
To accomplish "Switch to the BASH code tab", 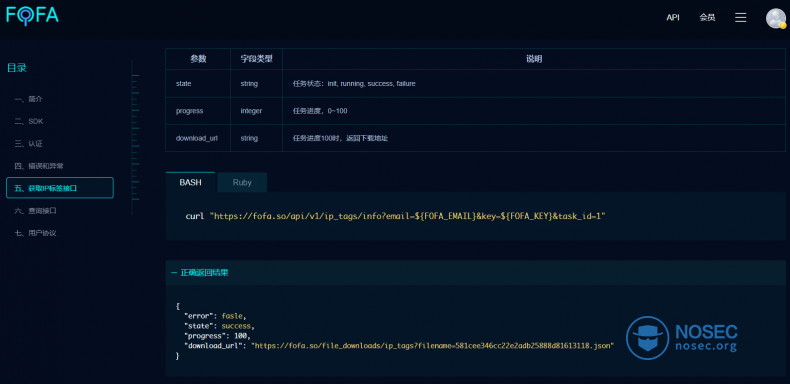I will [190, 182].
